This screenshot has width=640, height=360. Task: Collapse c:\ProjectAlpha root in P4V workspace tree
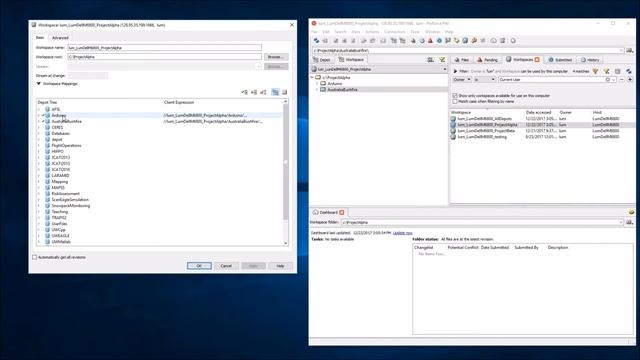click(312, 77)
